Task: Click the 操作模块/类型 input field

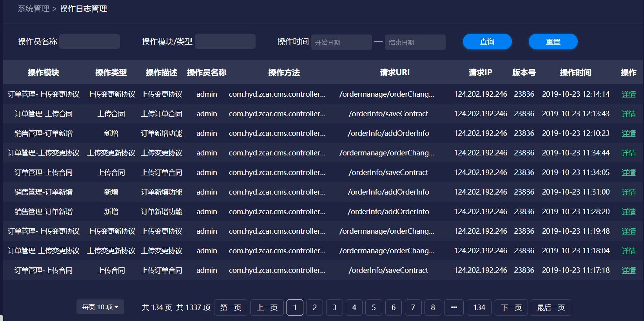Action: pyautogui.click(x=225, y=41)
